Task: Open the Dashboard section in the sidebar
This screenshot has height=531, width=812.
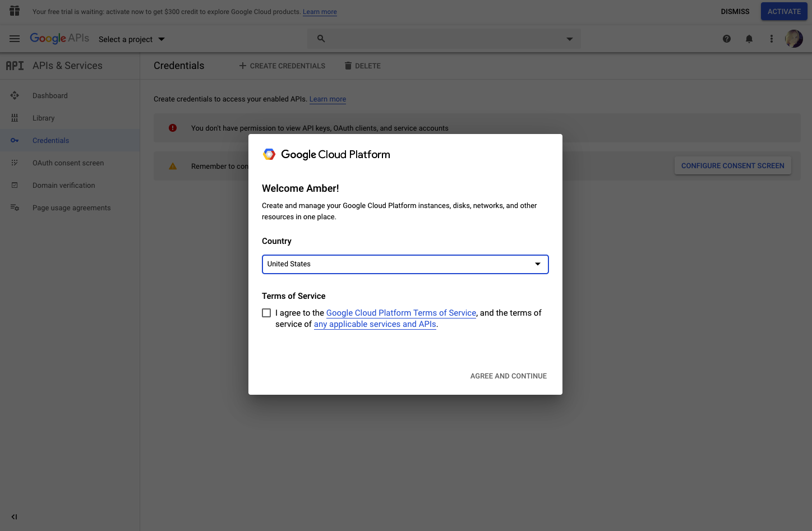Action: point(50,95)
